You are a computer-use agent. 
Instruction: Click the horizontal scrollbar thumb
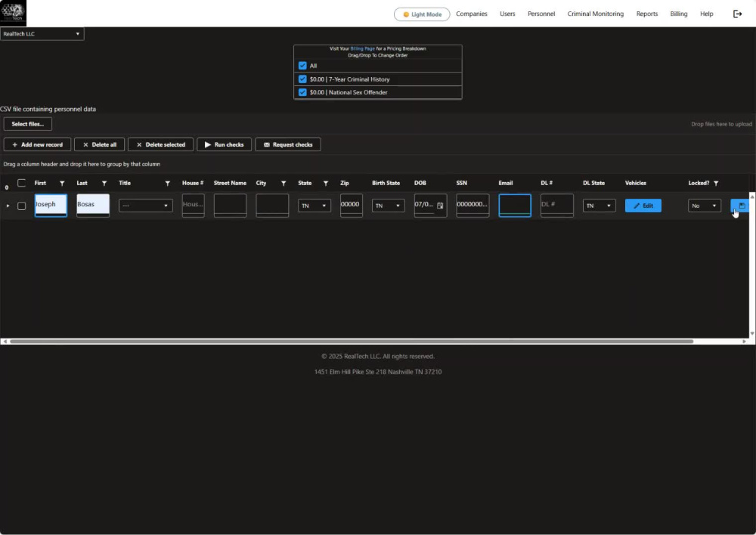[352, 342]
